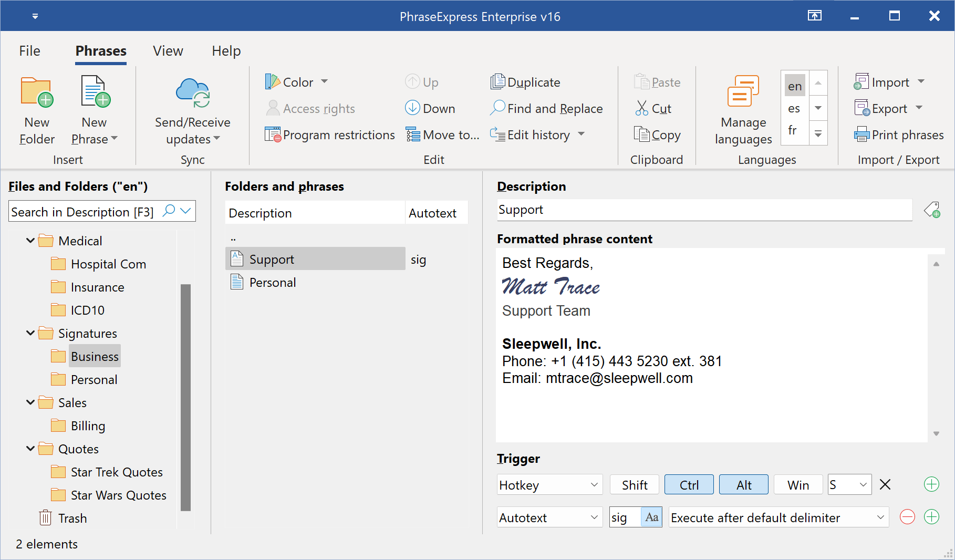The height and width of the screenshot is (560, 955).
Task: Toggle the Win modifier key
Action: [x=798, y=484]
